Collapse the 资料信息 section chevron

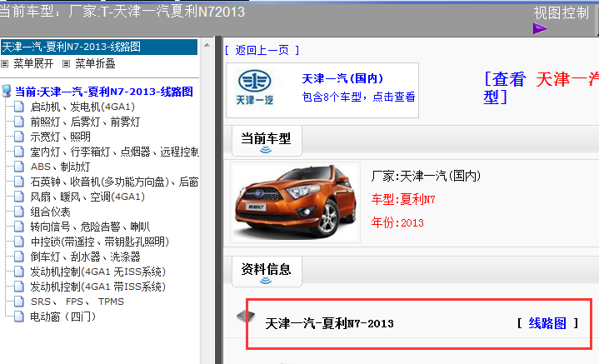[x=266, y=281]
